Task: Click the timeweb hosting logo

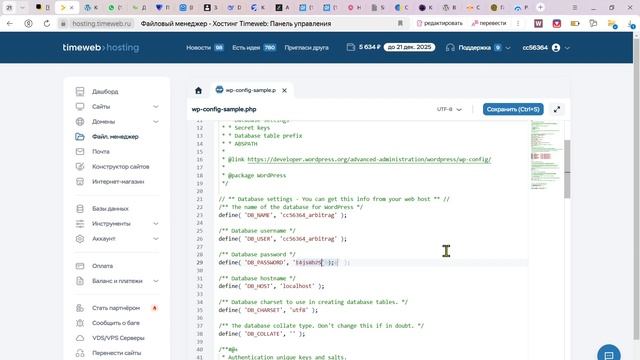Action: [101, 47]
